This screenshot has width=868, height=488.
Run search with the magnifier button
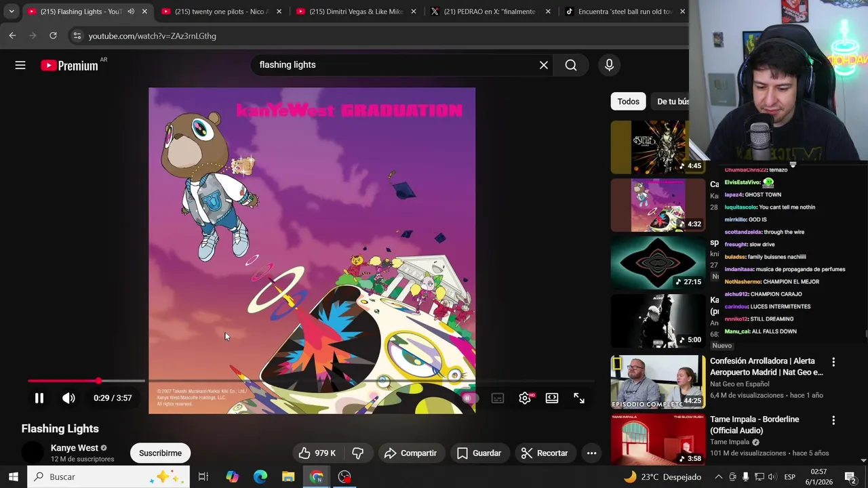coord(571,65)
